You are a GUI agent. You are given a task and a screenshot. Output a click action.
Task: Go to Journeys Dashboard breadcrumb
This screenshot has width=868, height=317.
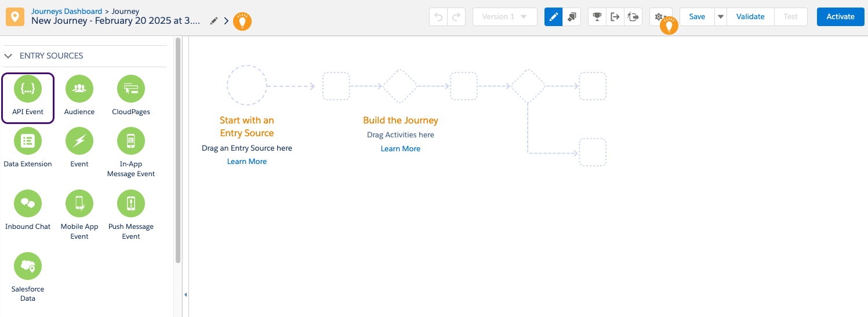[x=67, y=11]
